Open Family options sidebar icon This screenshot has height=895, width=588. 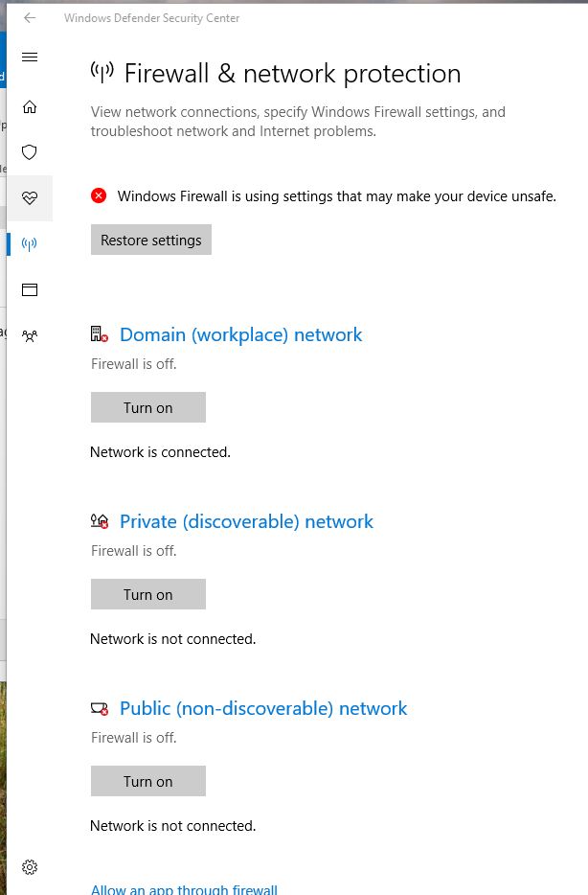coord(30,335)
